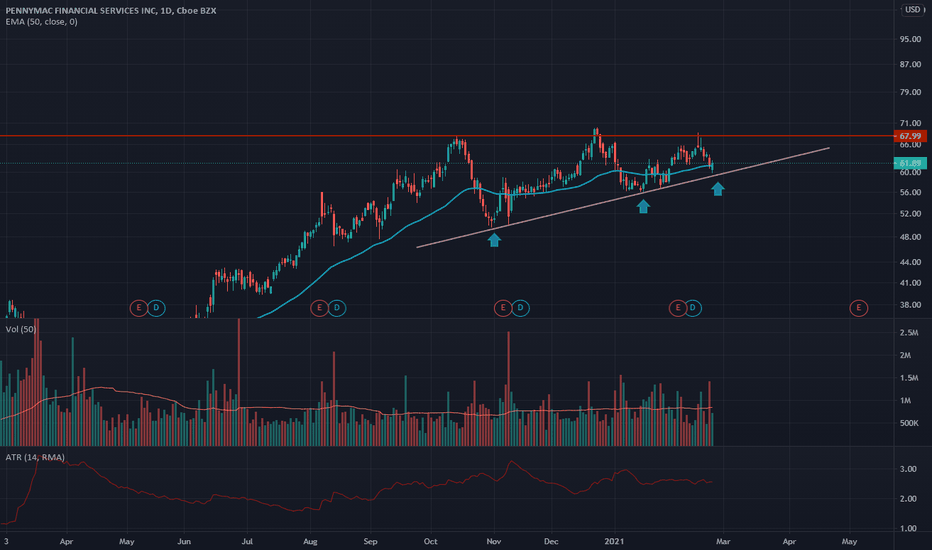Click the earnings E marker below May 2020 candles
This screenshot has width=932, height=550.
(139, 308)
